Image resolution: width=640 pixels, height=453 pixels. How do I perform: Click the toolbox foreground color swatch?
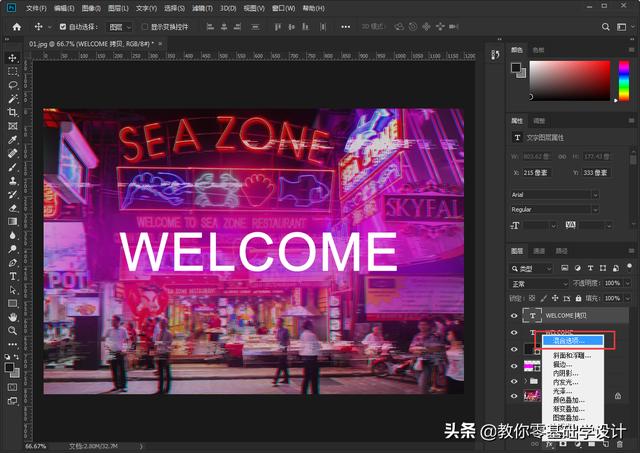pyautogui.click(x=10, y=368)
